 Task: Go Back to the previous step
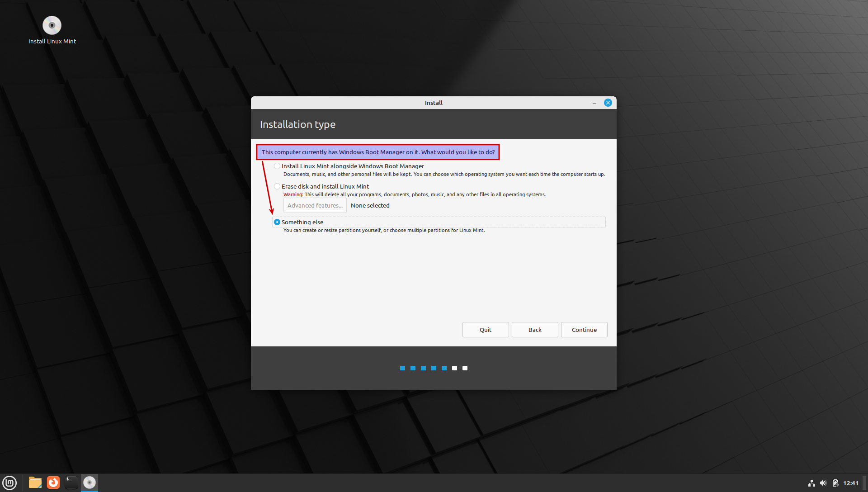click(535, 330)
